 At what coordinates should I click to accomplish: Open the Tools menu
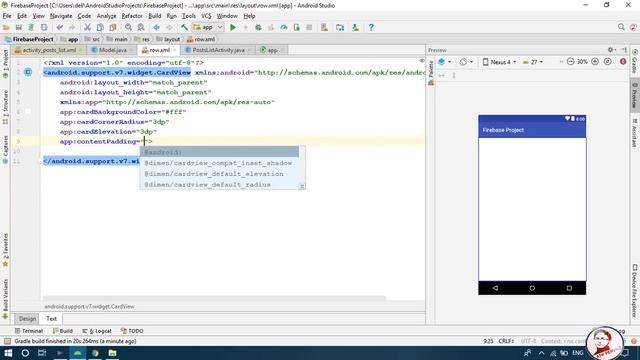[189, 16]
